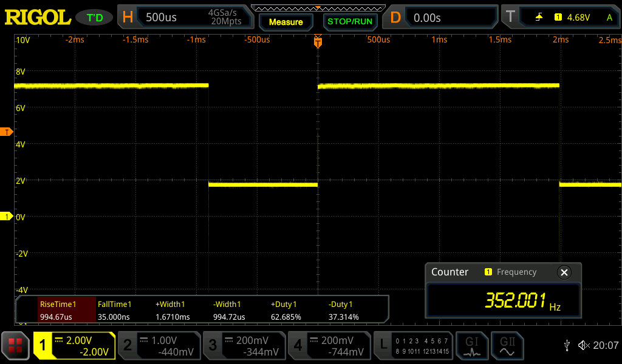Viewport: 622px width, 364px height.
Task: Click the 1.6710ms width value
Action: pos(173,317)
